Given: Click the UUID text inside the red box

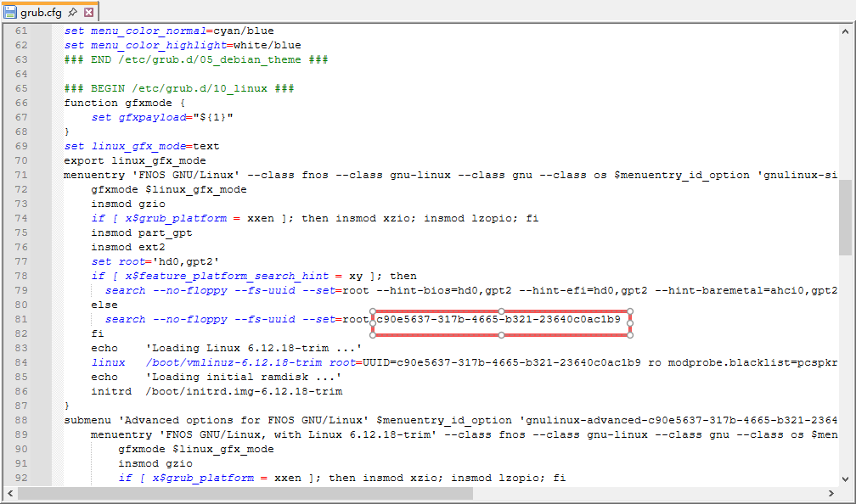Looking at the screenshot, I should 498,319.
